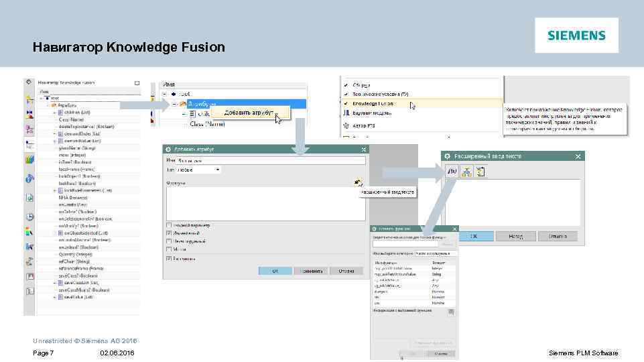
Task: Collapse the lockRuleParameters (List) node
Action: 55,190
